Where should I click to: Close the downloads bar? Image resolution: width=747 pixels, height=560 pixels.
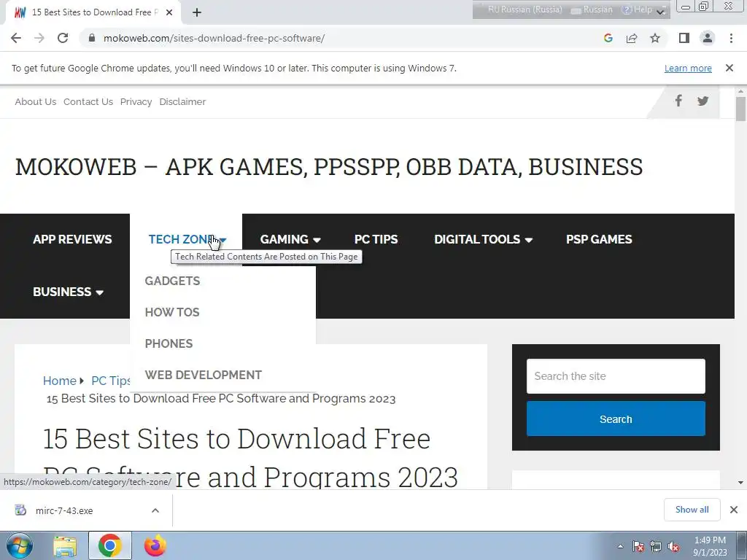[x=734, y=510]
